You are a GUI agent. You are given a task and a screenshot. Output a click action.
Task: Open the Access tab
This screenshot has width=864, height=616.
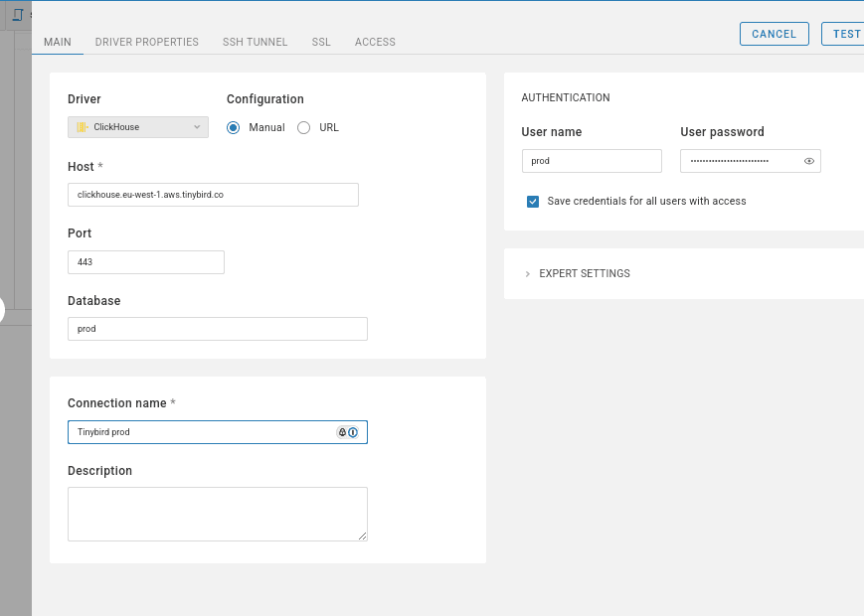(375, 42)
